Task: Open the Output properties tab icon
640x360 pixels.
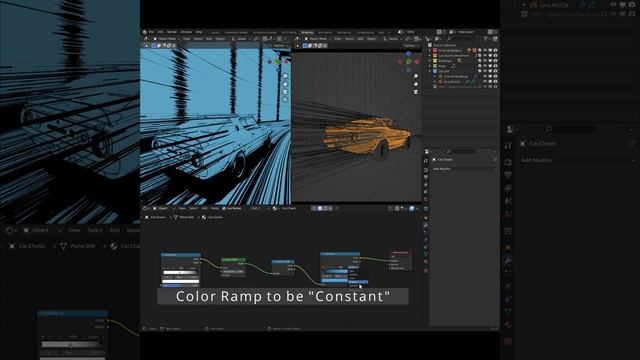Action: [x=426, y=177]
